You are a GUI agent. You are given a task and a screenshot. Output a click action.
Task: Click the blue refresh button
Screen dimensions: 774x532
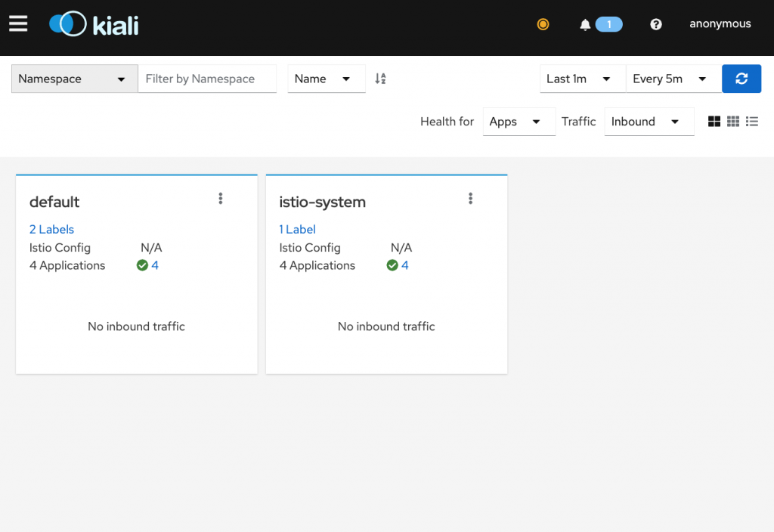[x=741, y=79]
